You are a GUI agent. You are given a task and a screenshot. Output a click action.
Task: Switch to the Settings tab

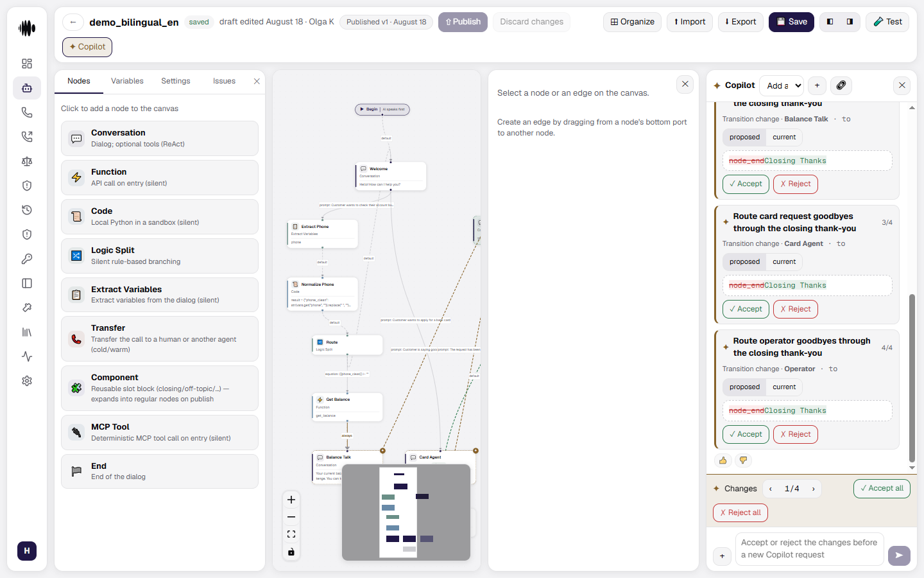tap(176, 81)
